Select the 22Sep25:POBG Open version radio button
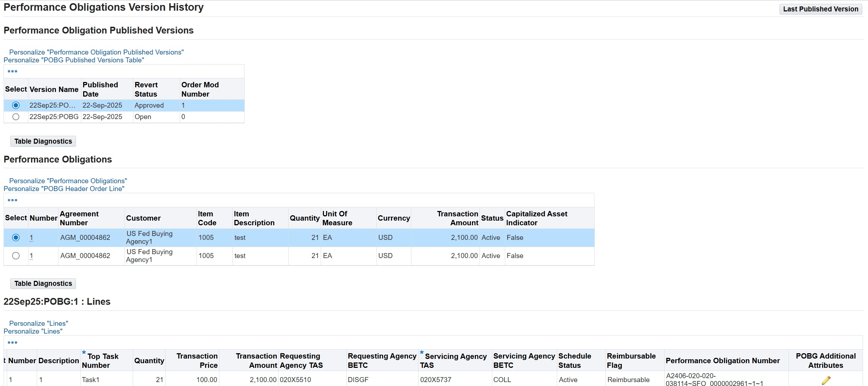 16,117
